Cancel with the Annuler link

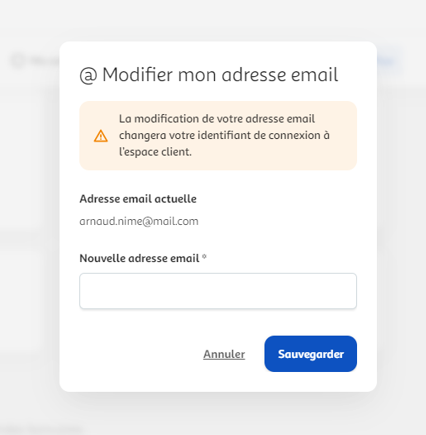(x=224, y=354)
